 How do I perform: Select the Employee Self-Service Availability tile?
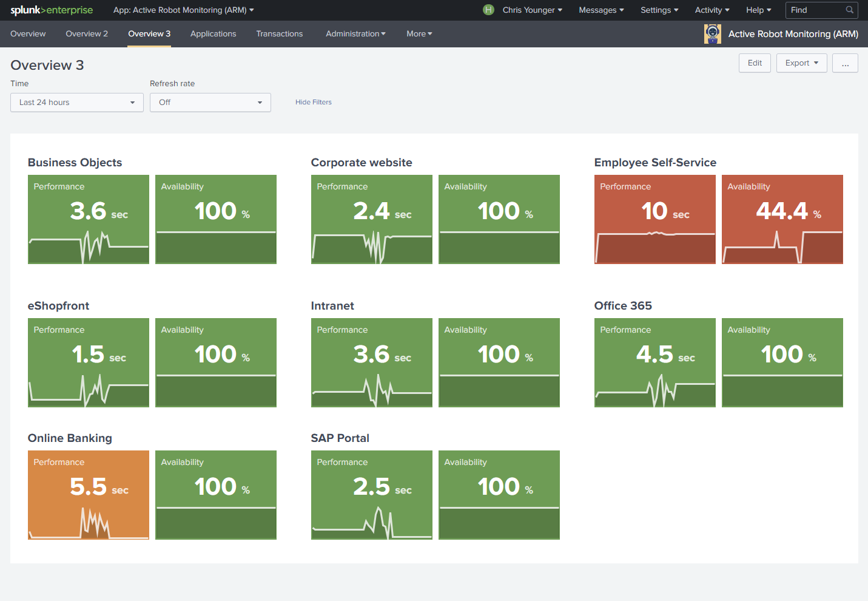(782, 219)
